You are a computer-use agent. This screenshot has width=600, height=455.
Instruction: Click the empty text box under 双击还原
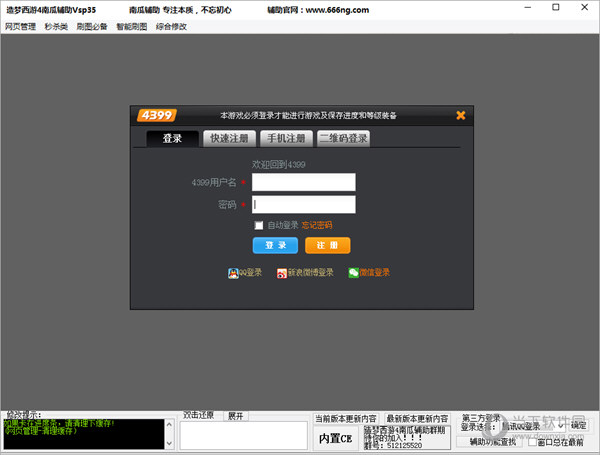(x=243, y=435)
